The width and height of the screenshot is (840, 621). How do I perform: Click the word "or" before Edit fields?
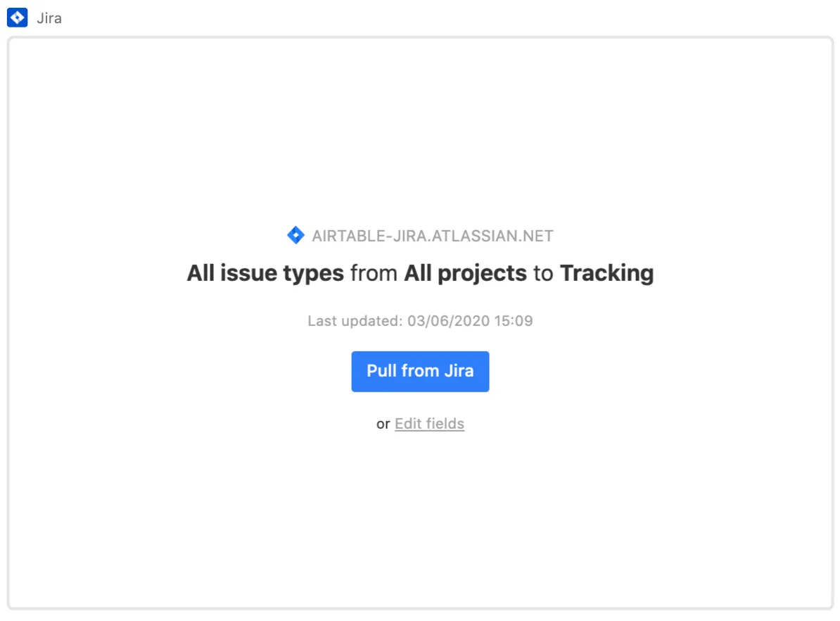(x=383, y=424)
